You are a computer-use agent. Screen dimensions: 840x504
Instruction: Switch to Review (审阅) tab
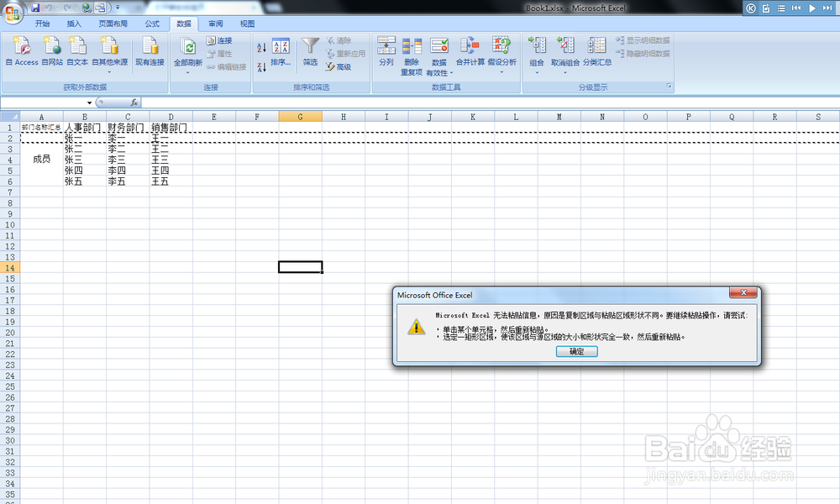[x=216, y=24]
